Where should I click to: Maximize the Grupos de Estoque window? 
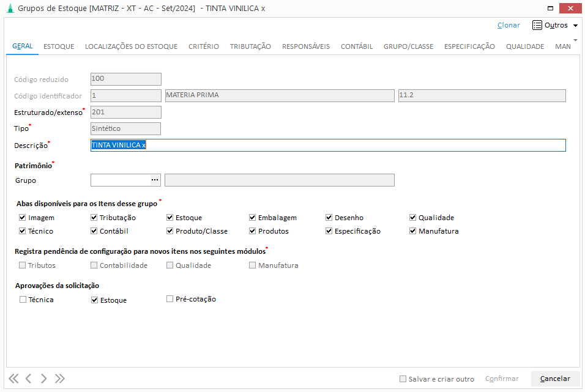[x=550, y=8]
